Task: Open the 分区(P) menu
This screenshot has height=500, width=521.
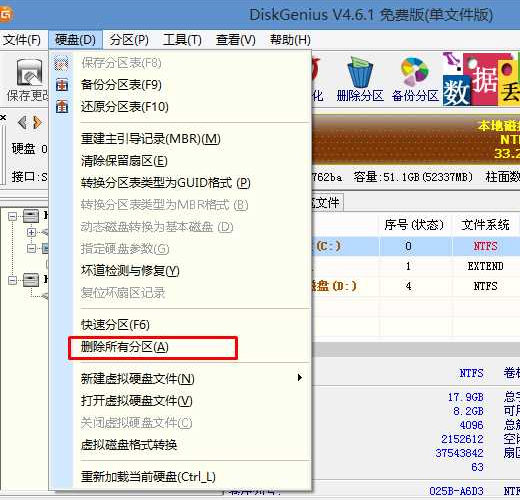Action: [x=129, y=40]
